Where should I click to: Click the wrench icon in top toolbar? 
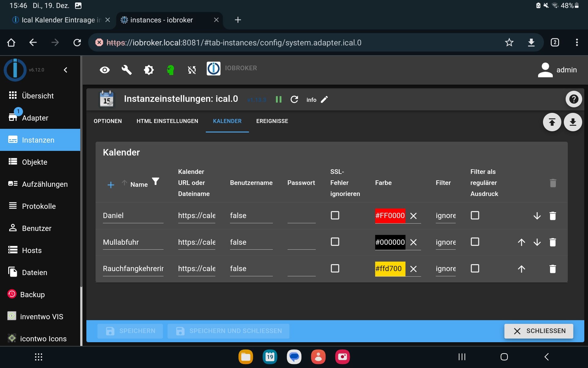pyautogui.click(x=126, y=70)
